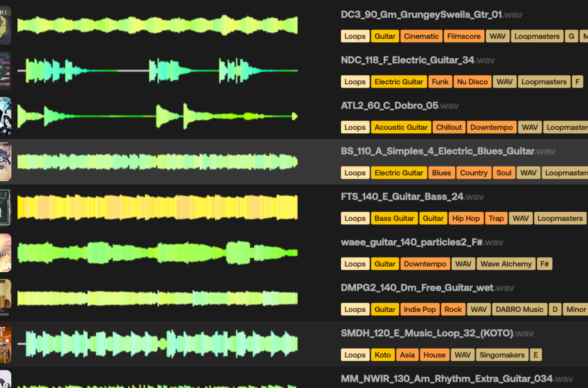
Task: Click the DABRO Music label tag
Action: [x=519, y=309]
